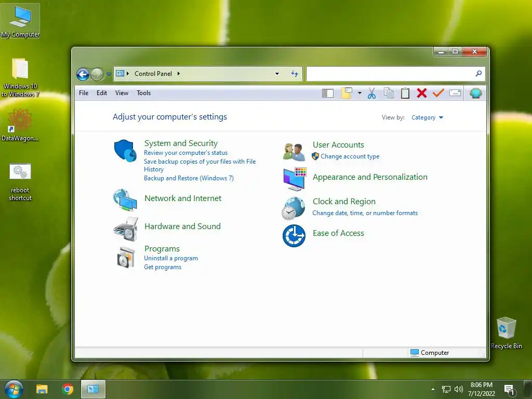Click the User Accounts people icon
532x399 pixels.
294,152
